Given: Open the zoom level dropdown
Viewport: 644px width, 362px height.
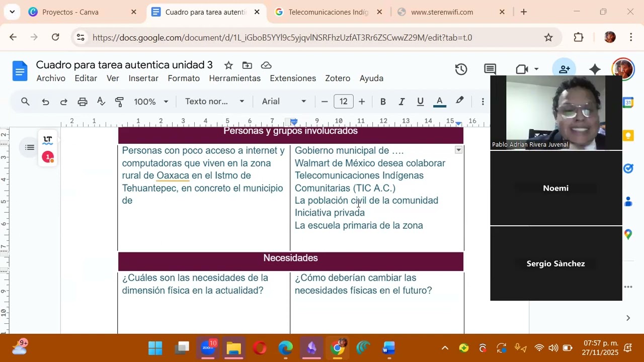Looking at the screenshot, I should [x=151, y=102].
